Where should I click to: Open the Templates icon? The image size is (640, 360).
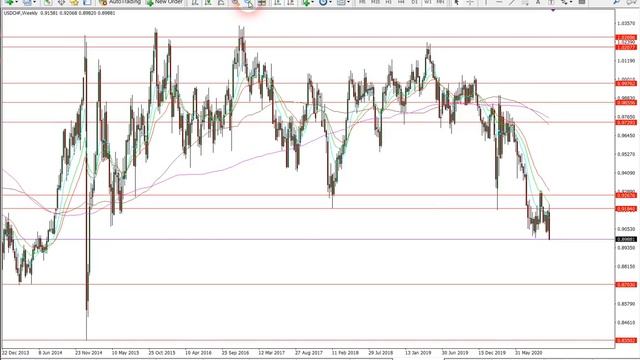coord(341,2)
